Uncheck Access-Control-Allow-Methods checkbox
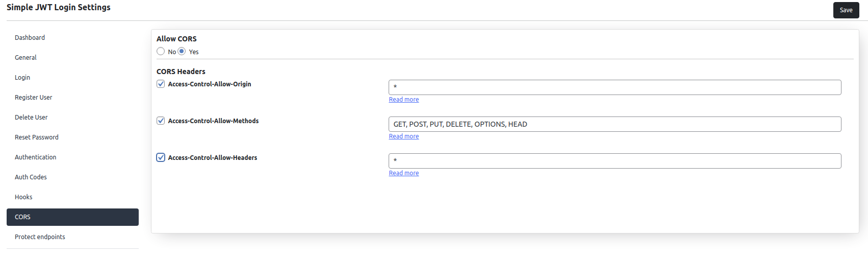Viewport: 868px width, 257px height. coord(161,121)
